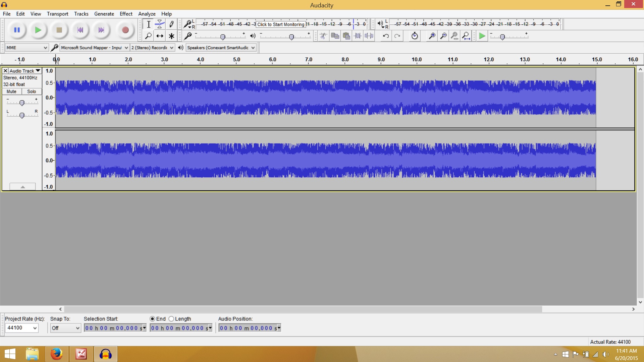Open the Tracks menu
Screen dimensions: 644x362
coord(81,14)
